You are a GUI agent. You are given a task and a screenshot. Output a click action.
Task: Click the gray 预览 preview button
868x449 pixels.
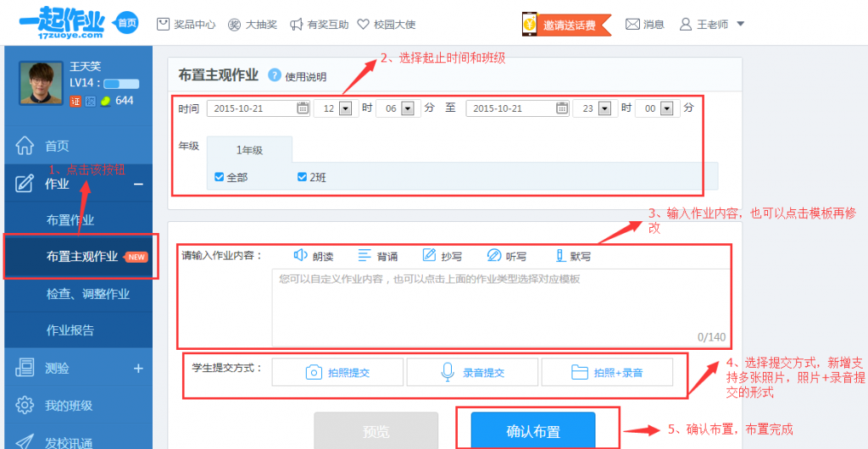[x=376, y=430]
